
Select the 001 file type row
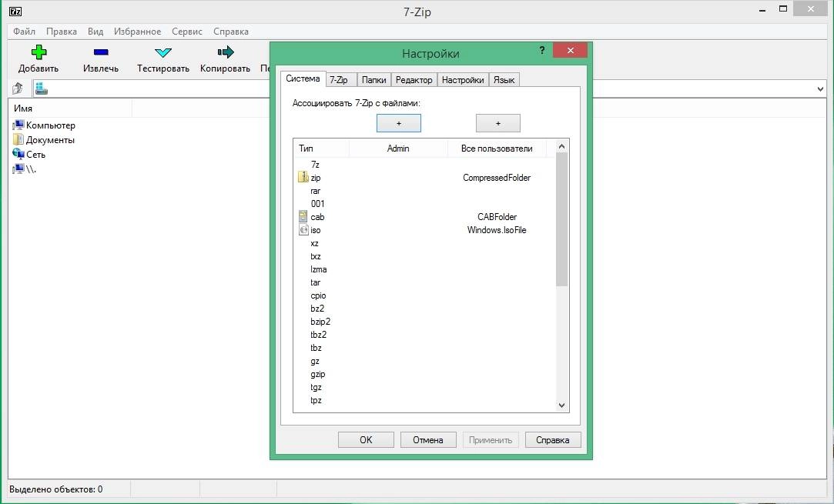pyautogui.click(x=424, y=204)
